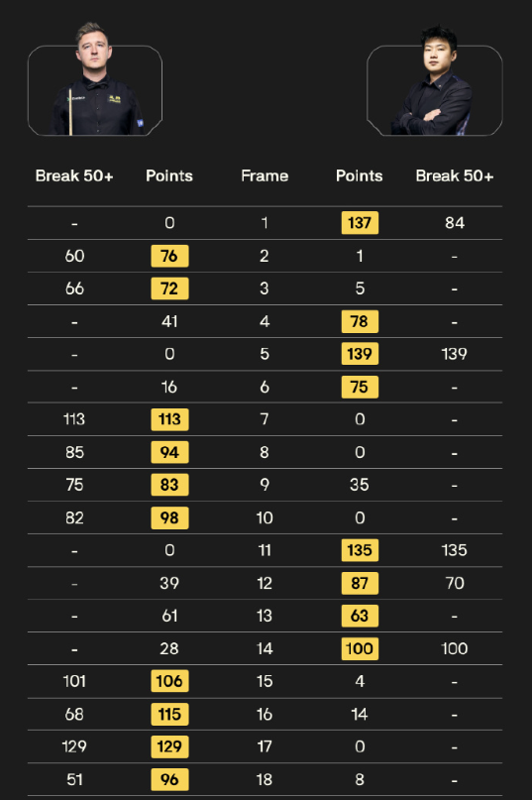Click the highlighted 63 score in frame 13
The image size is (532, 800).
click(360, 616)
